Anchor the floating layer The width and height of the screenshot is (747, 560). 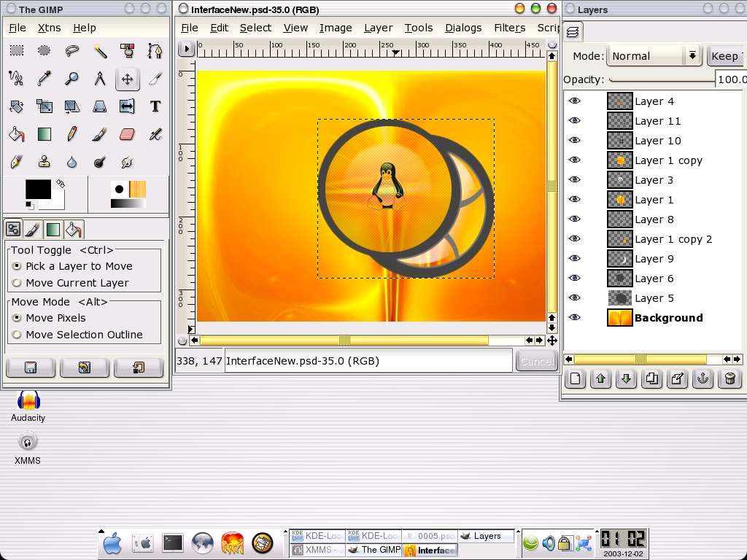click(703, 379)
